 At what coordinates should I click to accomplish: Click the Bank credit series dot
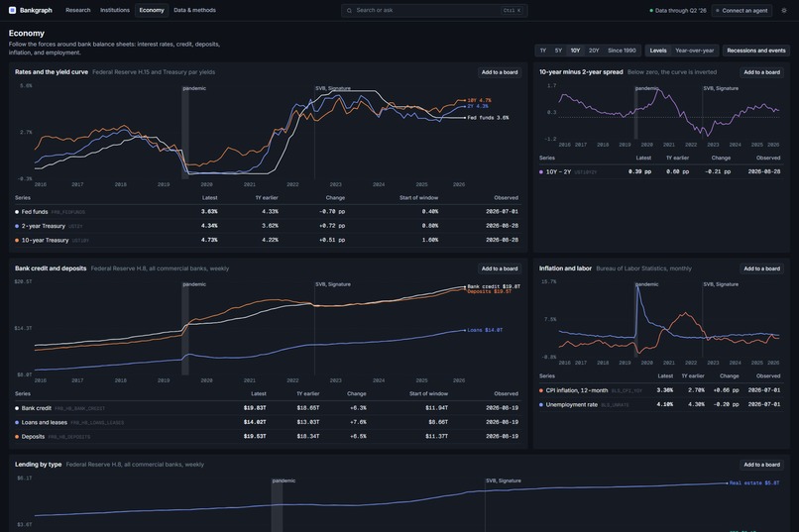(x=17, y=408)
